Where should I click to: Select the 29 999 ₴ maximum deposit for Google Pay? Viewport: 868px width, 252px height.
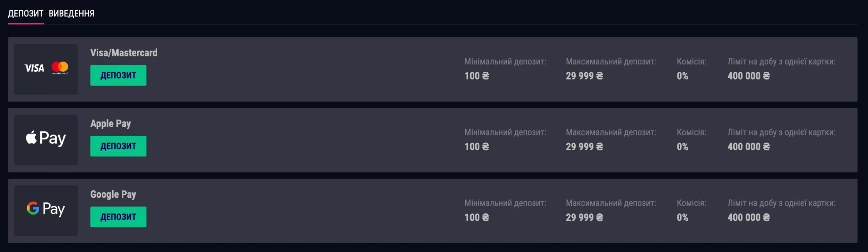(584, 217)
